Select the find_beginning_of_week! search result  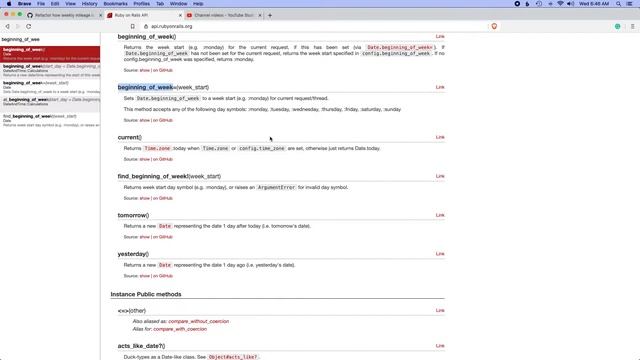coord(50,120)
